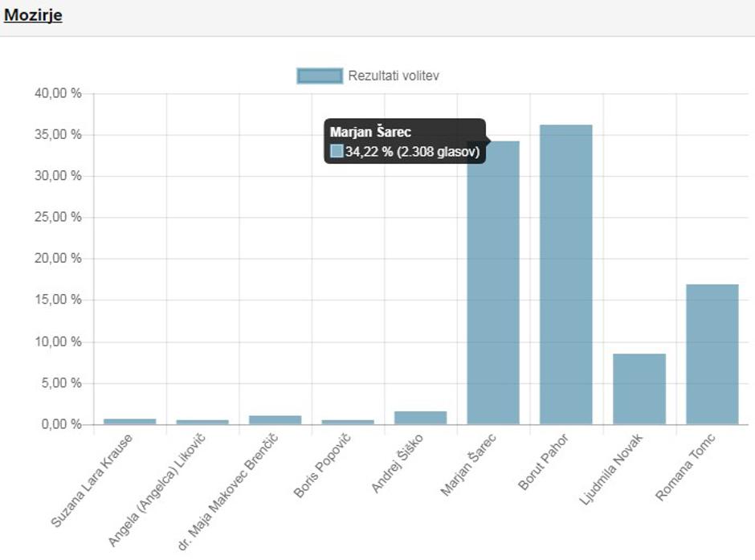Select the Borut Pahor bar
This screenshot has width=755, height=560.
[565, 275]
